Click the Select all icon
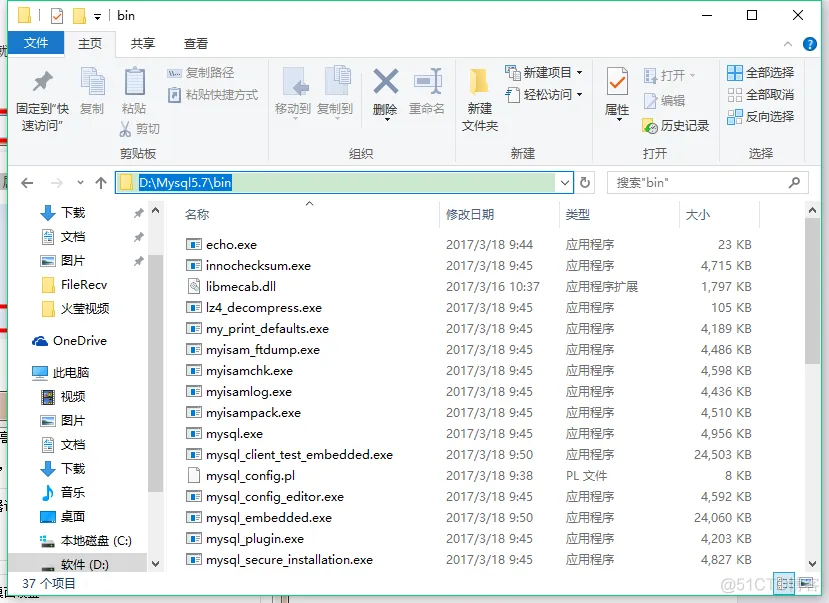 734,72
